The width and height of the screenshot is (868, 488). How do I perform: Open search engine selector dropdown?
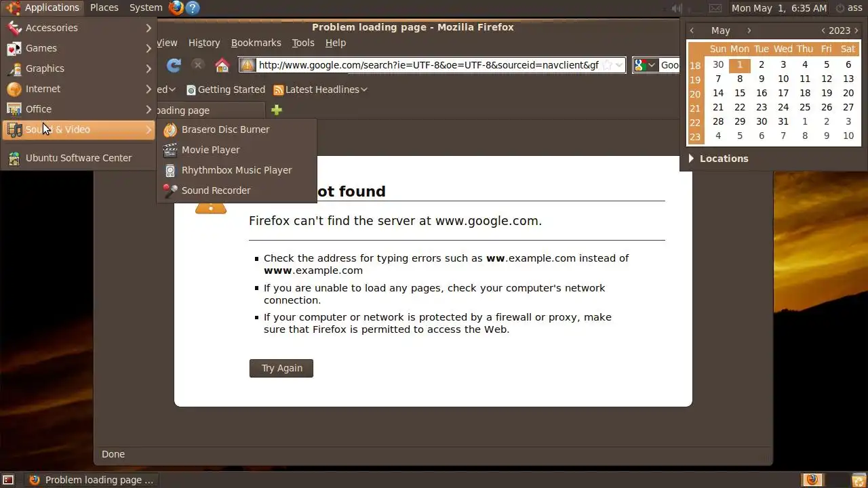pyautogui.click(x=646, y=65)
